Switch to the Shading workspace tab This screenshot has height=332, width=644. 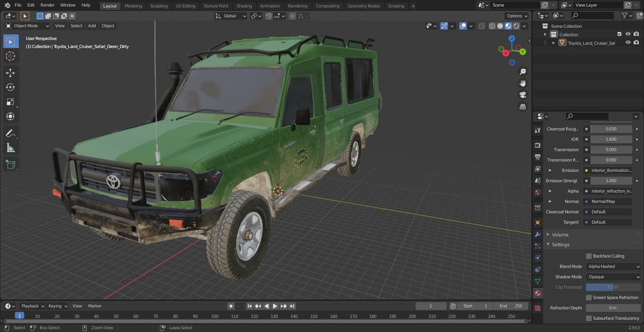click(x=244, y=6)
